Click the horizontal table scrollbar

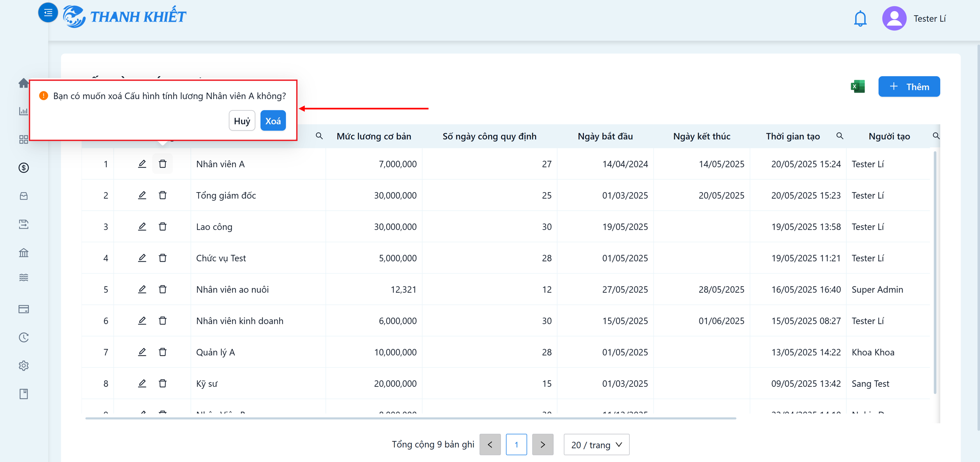410,418
